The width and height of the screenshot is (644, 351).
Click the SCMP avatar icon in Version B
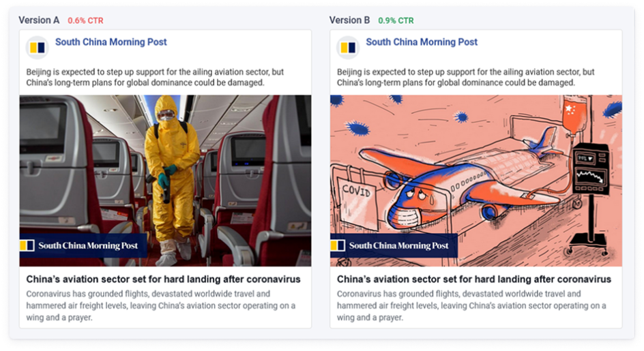click(x=348, y=48)
